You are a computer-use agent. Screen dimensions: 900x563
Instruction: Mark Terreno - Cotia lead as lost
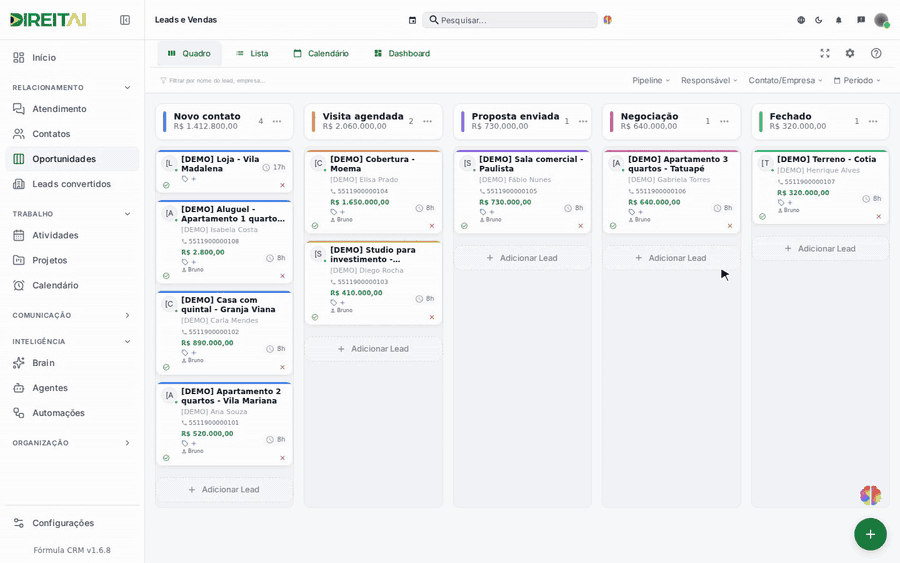(879, 217)
